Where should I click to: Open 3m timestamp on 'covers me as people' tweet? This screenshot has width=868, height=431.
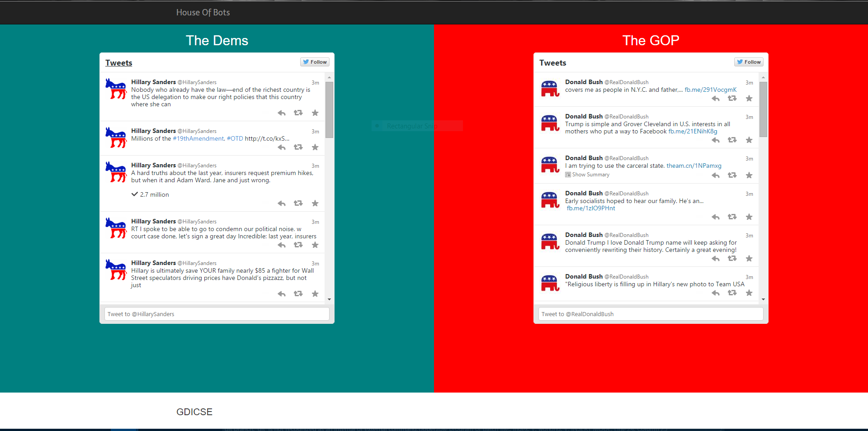(x=749, y=83)
